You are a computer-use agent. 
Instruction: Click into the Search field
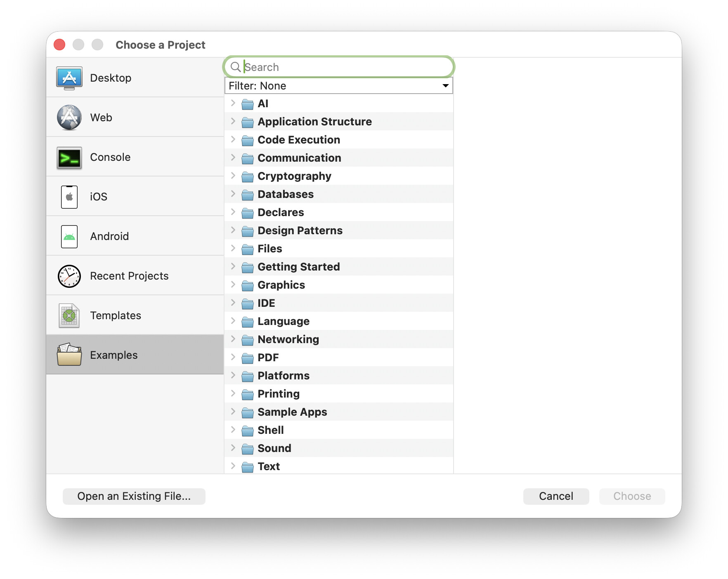347,67
